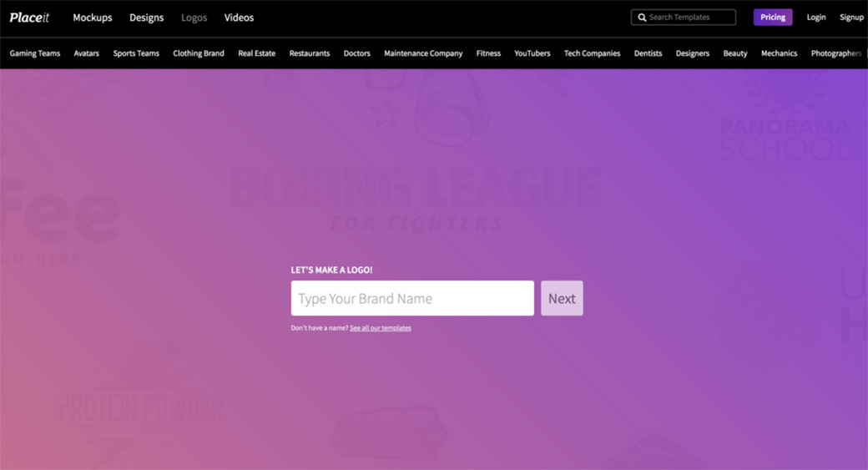Go to the Logos section
The image size is (868, 470).
tap(194, 18)
